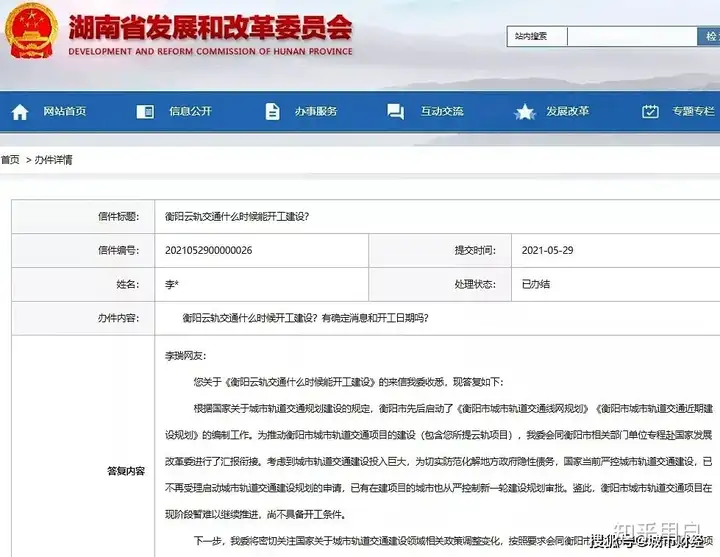720x557 pixels.
Task: Click the home icon in navigation bar
Action: click(20, 112)
